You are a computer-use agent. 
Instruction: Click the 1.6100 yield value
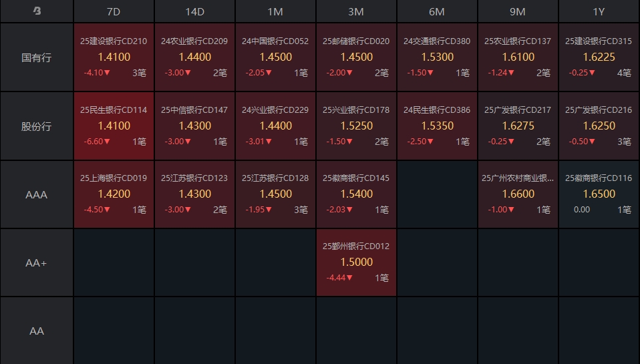pos(518,57)
